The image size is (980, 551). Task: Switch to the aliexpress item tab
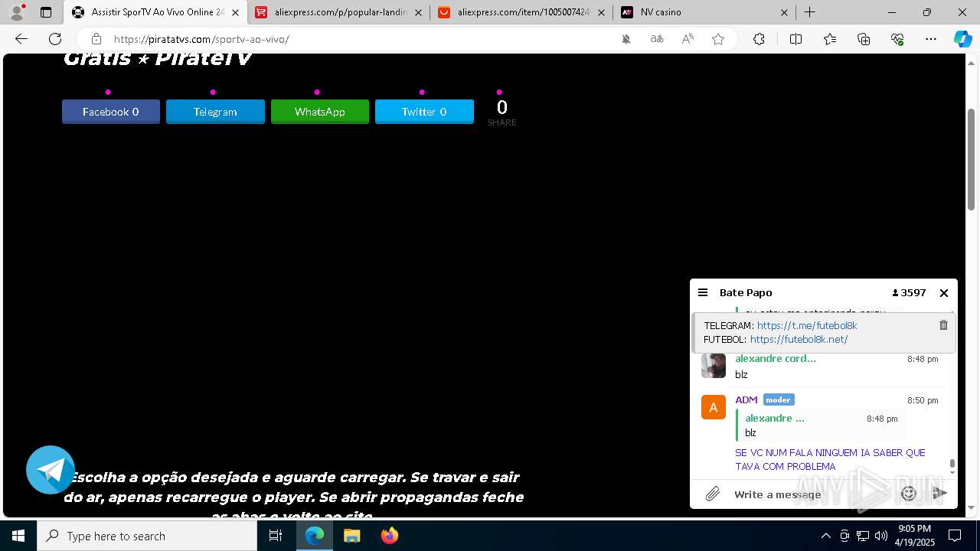coord(521,12)
